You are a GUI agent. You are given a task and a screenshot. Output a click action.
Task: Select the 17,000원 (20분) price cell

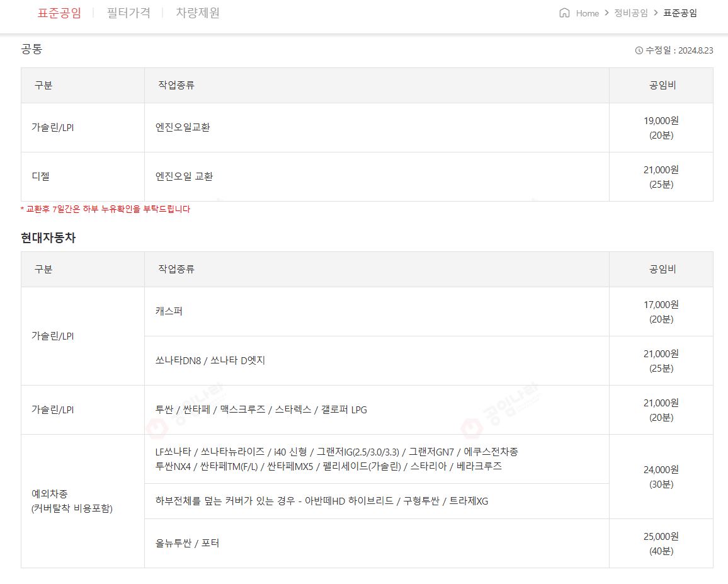click(x=661, y=311)
